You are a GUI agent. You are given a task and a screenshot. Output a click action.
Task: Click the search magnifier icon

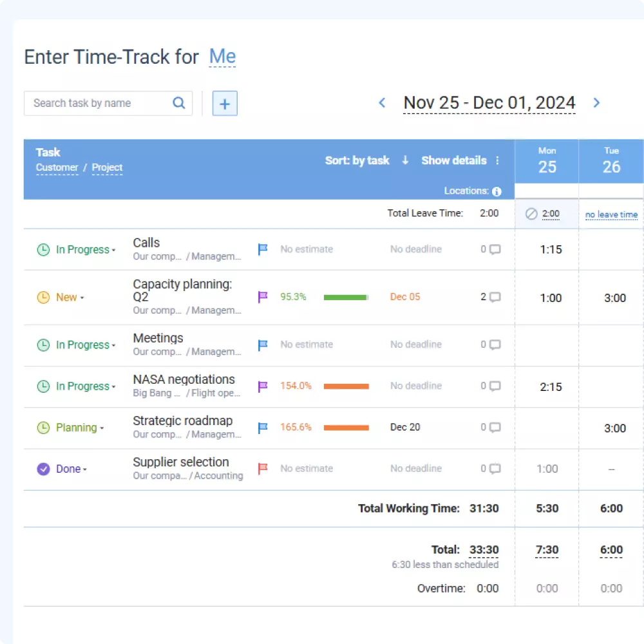point(179,103)
